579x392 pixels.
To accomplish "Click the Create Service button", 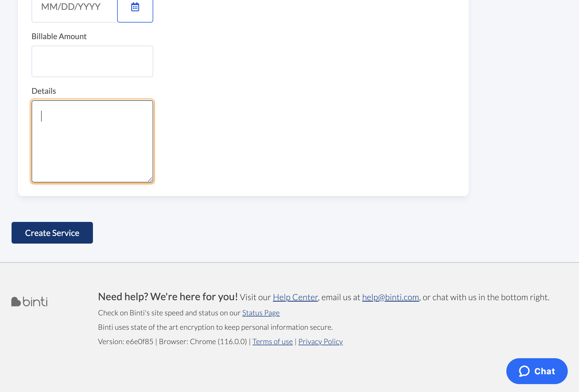I will click(52, 233).
